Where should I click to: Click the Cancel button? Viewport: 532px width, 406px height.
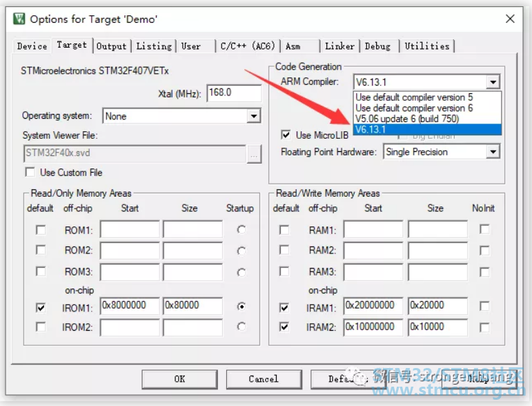point(264,379)
